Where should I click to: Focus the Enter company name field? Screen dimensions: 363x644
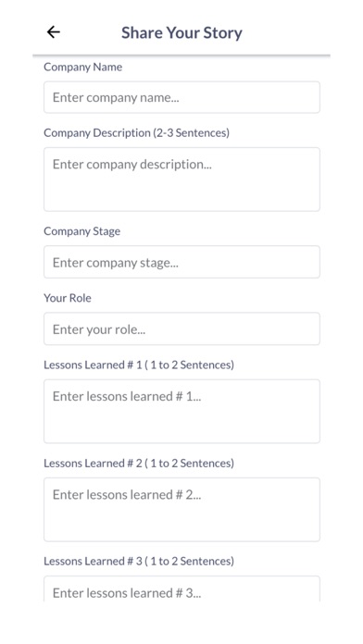[x=181, y=97]
